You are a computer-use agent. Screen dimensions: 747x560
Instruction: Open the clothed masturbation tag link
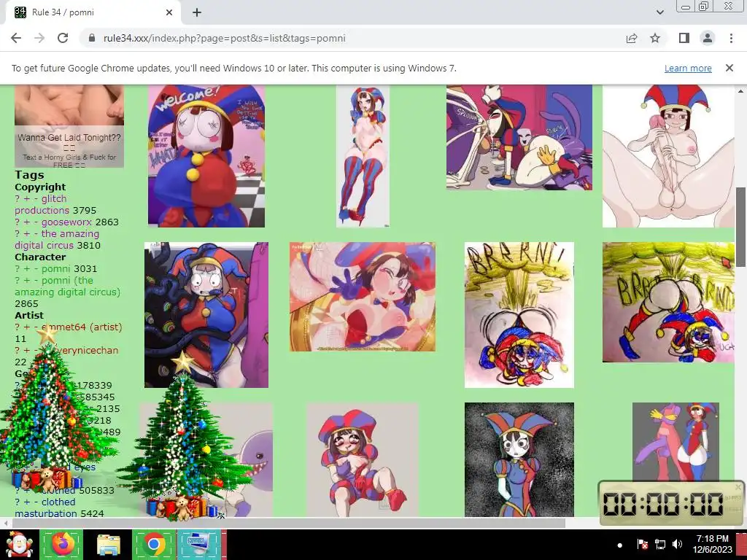45,507
